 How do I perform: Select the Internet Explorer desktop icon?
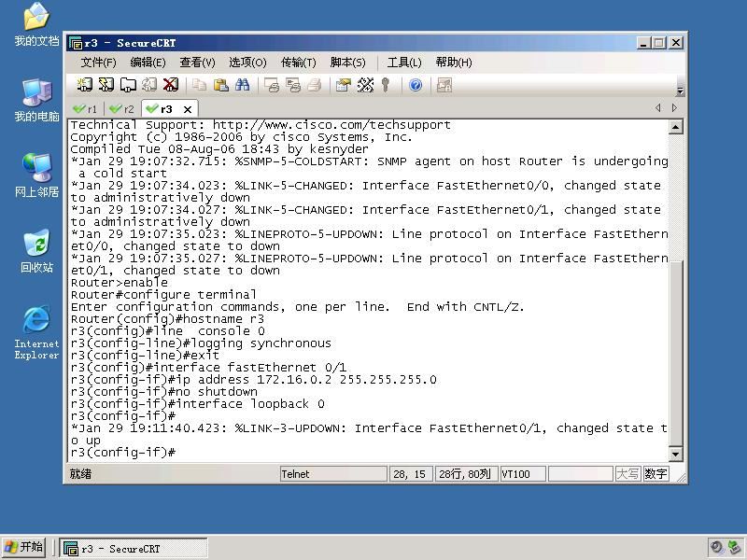tap(36, 332)
